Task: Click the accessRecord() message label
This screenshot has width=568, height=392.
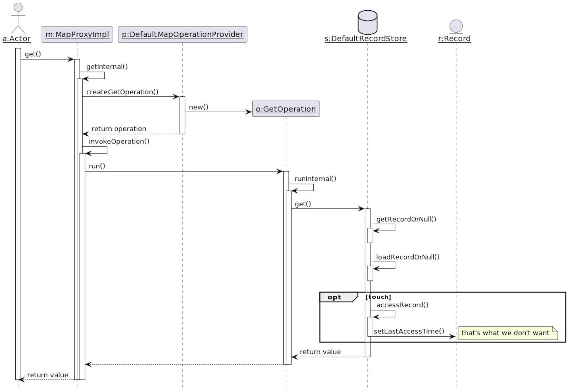Action: [x=402, y=305]
